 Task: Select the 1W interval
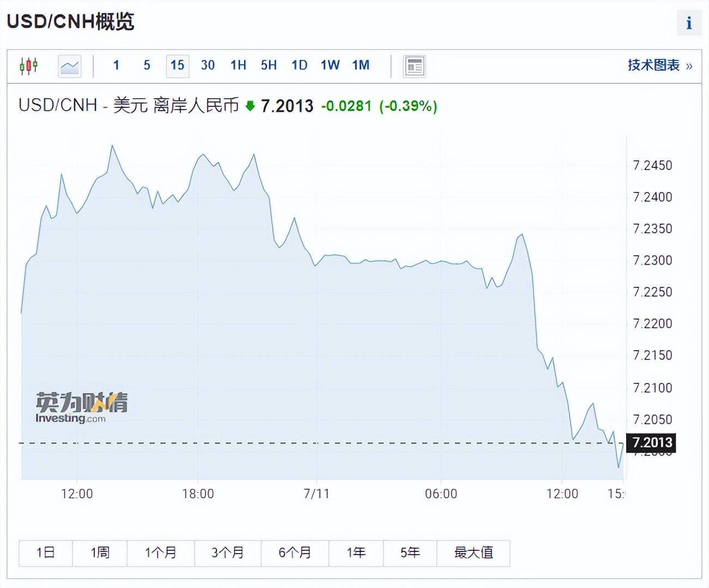coord(330,65)
